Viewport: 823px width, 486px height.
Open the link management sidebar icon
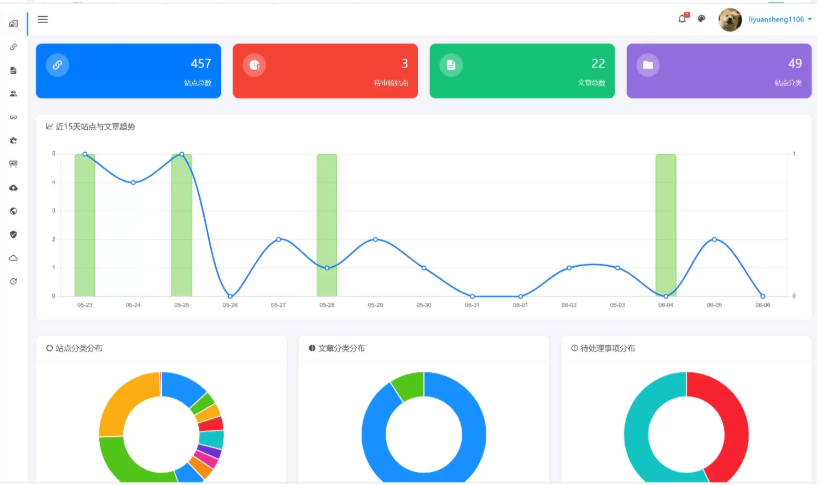click(x=13, y=47)
